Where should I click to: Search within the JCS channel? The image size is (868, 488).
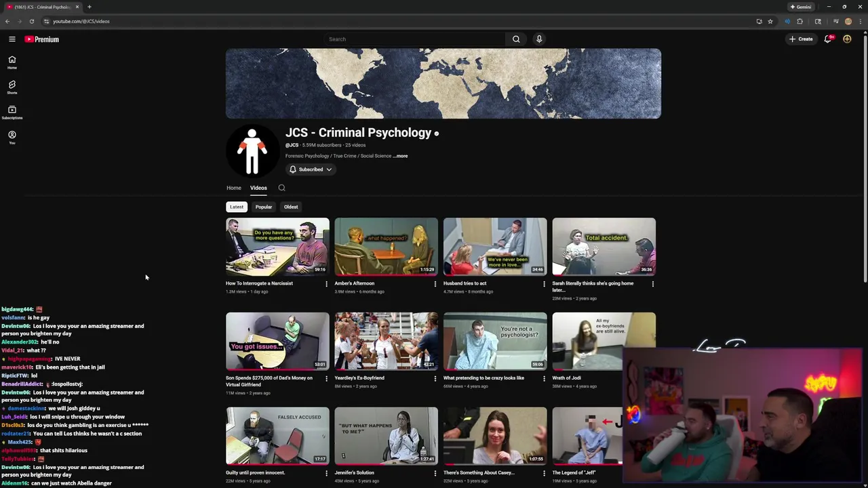coord(281,188)
